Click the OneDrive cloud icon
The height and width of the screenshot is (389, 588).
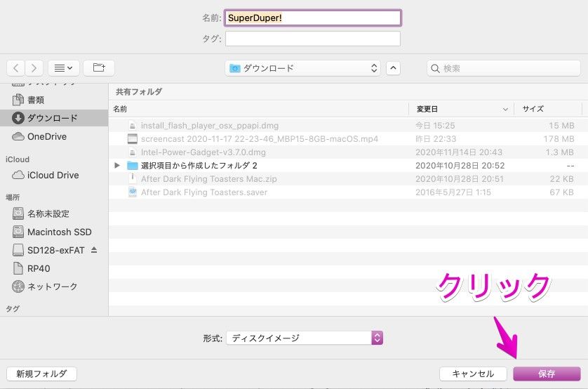18,136
